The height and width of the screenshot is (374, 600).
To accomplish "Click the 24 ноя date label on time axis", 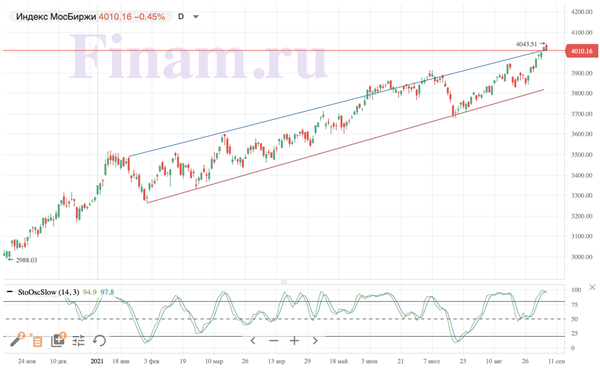I will click(27, 361).
